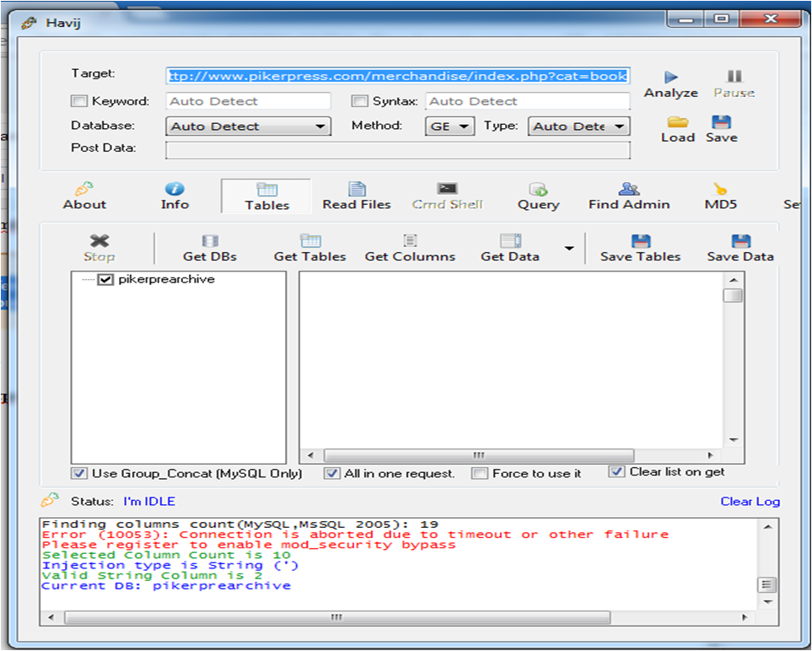Click log line 'Valid String Column is 2'
Image resolution: width=812 pixels, height=651 pixels.
coord(153,576)
